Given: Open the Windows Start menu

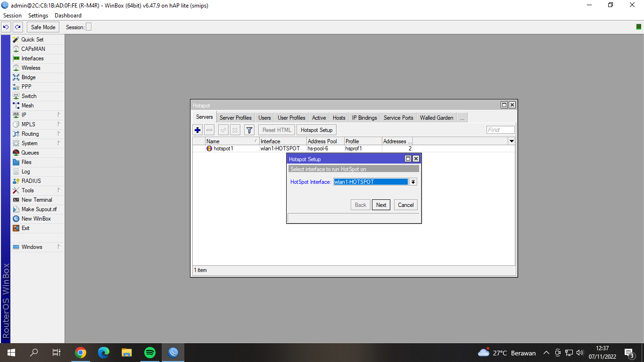Looking at the screenshot, I should pyautogui.click(x=11, y=353).
